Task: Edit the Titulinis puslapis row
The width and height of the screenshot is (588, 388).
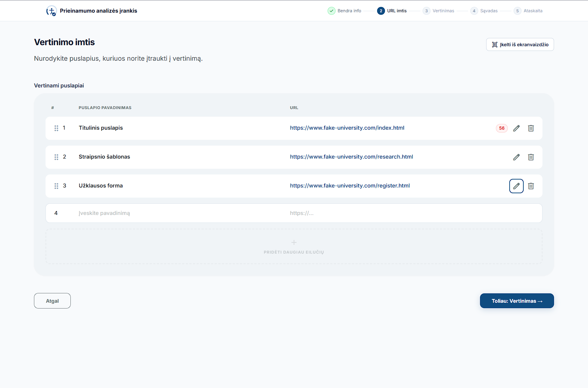Action: 516,128
